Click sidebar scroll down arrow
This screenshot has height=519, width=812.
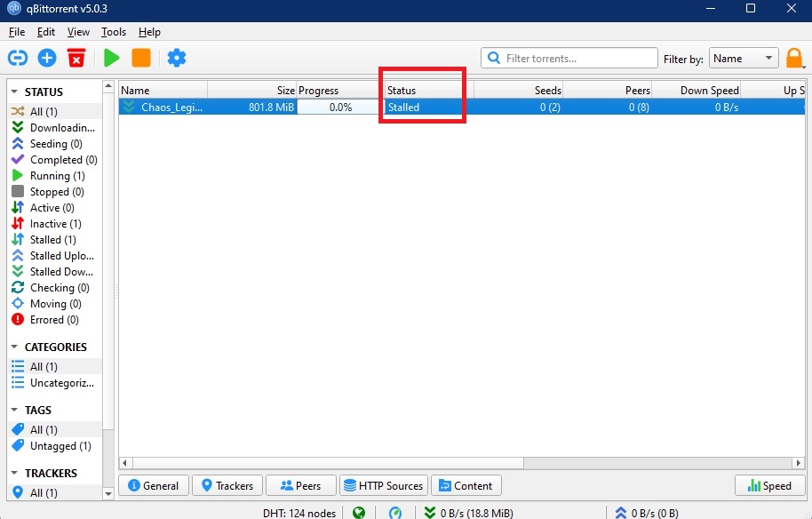(108, 494)
